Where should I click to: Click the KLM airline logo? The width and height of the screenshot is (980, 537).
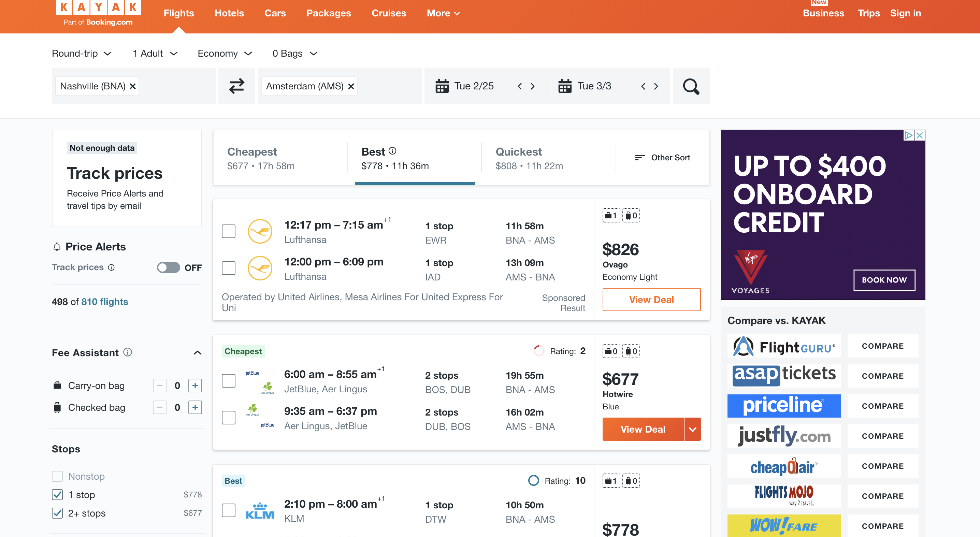260,511
